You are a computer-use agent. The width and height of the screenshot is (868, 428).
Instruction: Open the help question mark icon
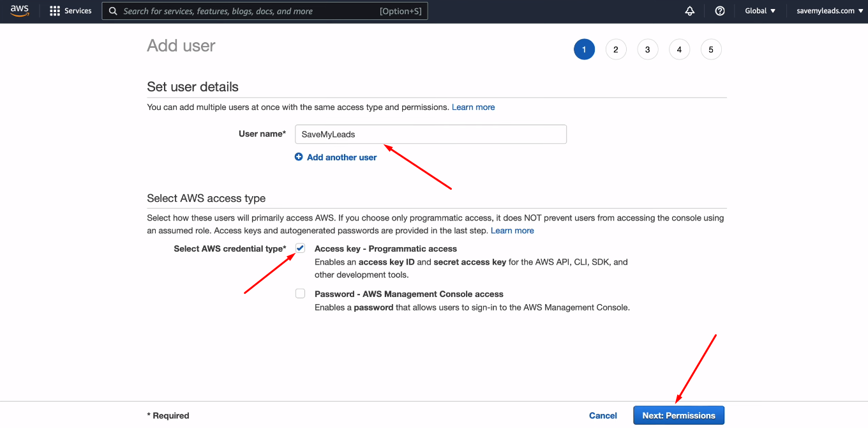coord(720,11)
